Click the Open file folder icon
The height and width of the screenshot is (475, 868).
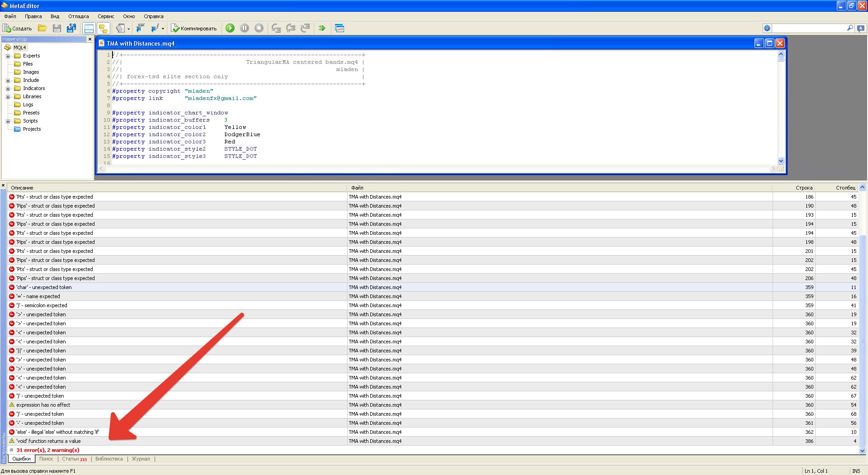coord(42,28)
